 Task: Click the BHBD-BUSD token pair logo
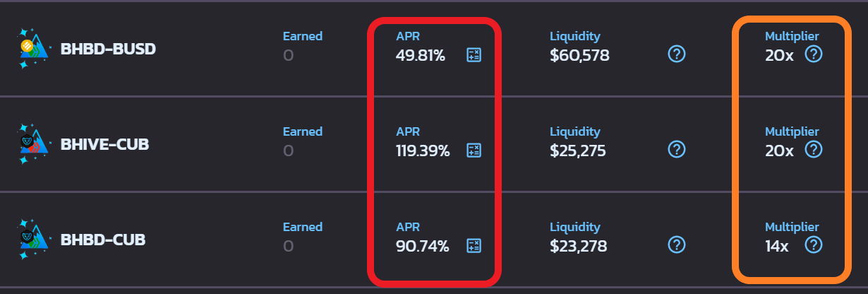pyautogui.click(x=34, y=49)
